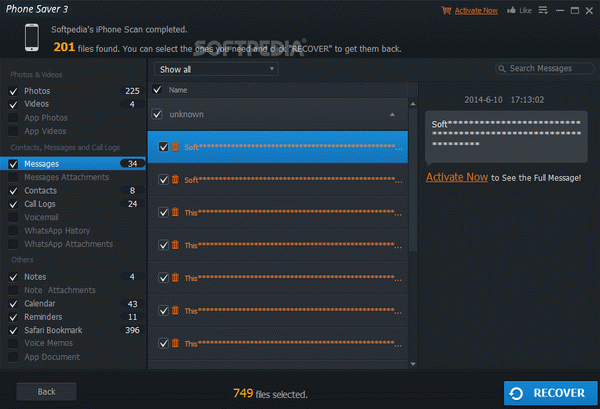
Task: Toggle the Call Logs checkbox
Action: click(x=13, y=204)
